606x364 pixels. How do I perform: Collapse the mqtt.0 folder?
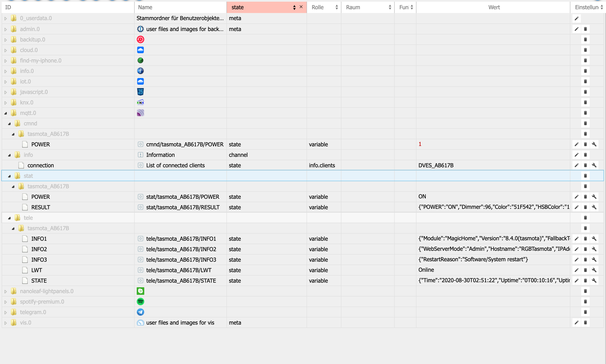tap(6, 113)
